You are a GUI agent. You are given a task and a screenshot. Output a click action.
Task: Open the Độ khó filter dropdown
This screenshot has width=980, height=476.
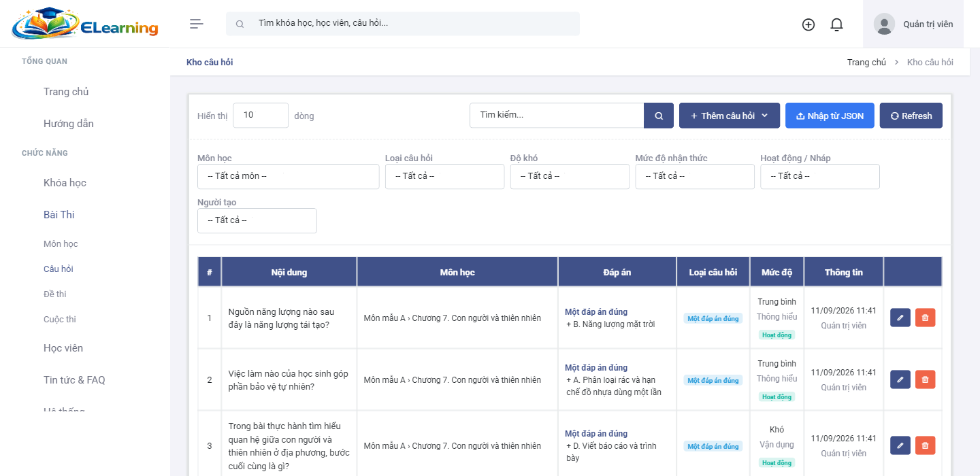(x=570, y=176)
